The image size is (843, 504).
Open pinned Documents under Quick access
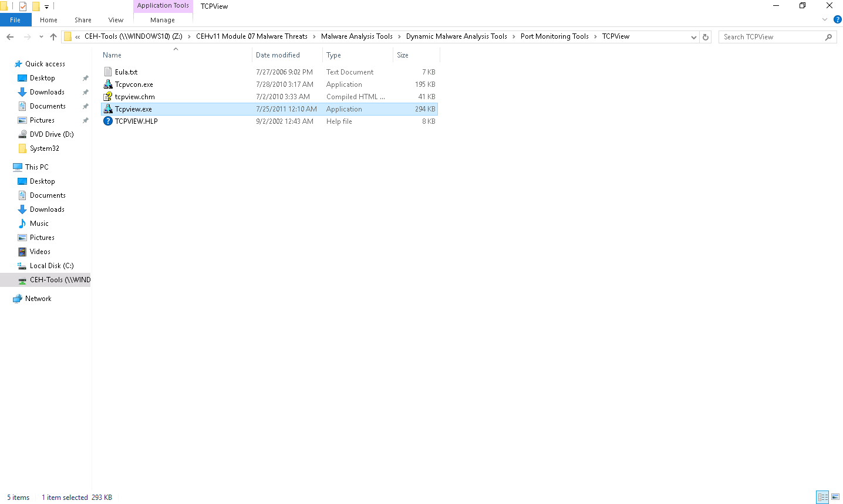[x=48, y=106]
